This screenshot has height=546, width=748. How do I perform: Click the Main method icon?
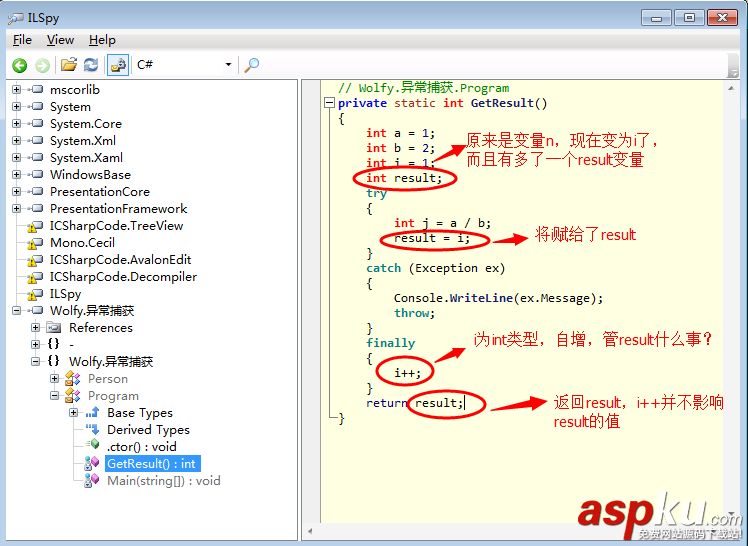92,480
